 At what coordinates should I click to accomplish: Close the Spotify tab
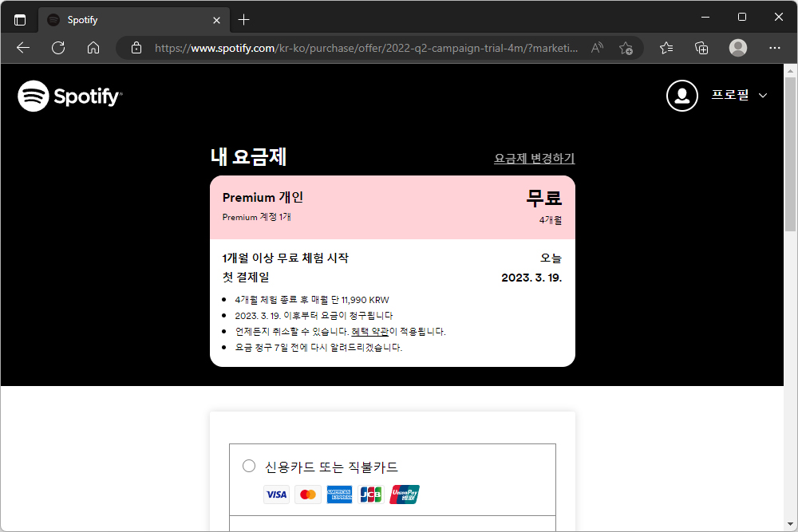216,21
